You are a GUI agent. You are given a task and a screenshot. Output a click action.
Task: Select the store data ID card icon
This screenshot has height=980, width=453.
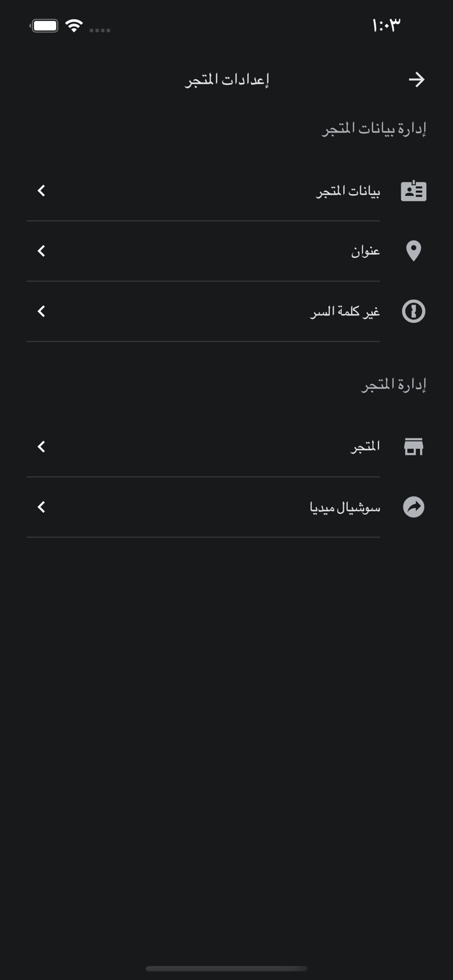point(413,191)
